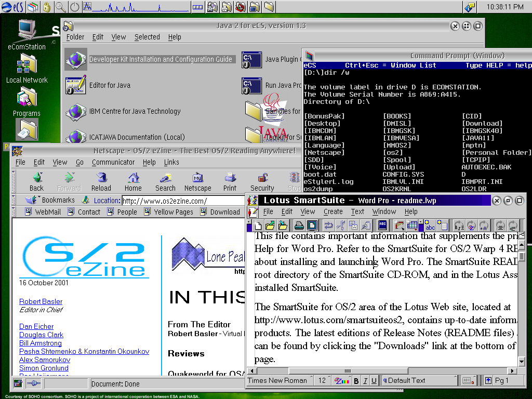532x399 pixels.
Task: Click Word Pro horizontal scrollbar thumb
Action: (x=348, y=371)
